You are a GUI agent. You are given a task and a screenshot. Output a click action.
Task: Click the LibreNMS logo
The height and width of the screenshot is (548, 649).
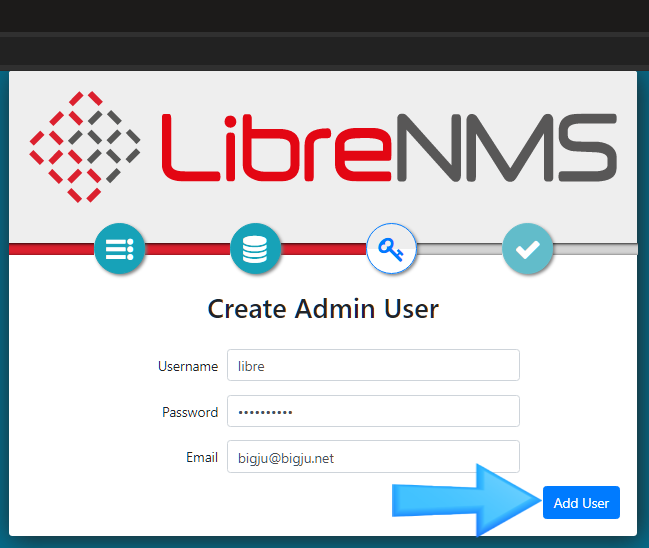323,147
